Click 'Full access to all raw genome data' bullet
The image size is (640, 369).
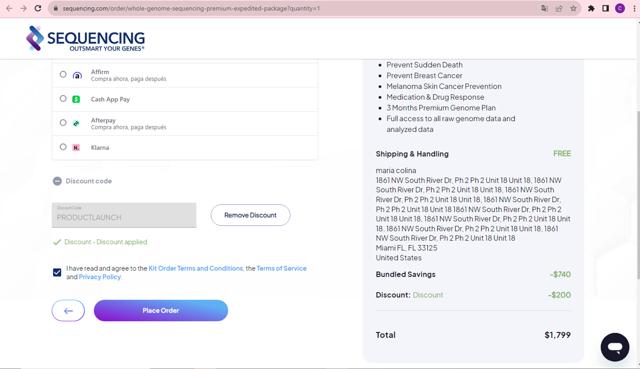click(x=451, y=124)
